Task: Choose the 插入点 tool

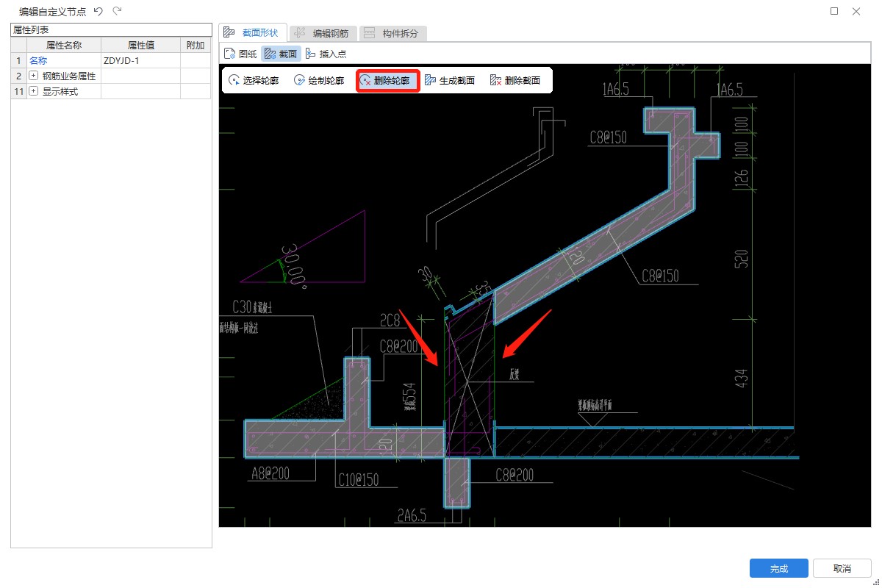Action: pyautogui.click(x=326, y=54)
